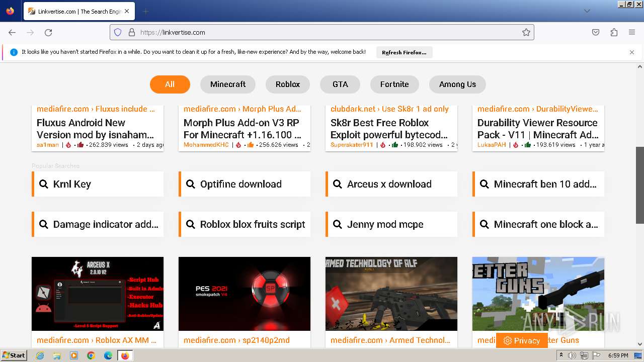
Task: Select the Minecraft category filter
Action: point(228,84)
